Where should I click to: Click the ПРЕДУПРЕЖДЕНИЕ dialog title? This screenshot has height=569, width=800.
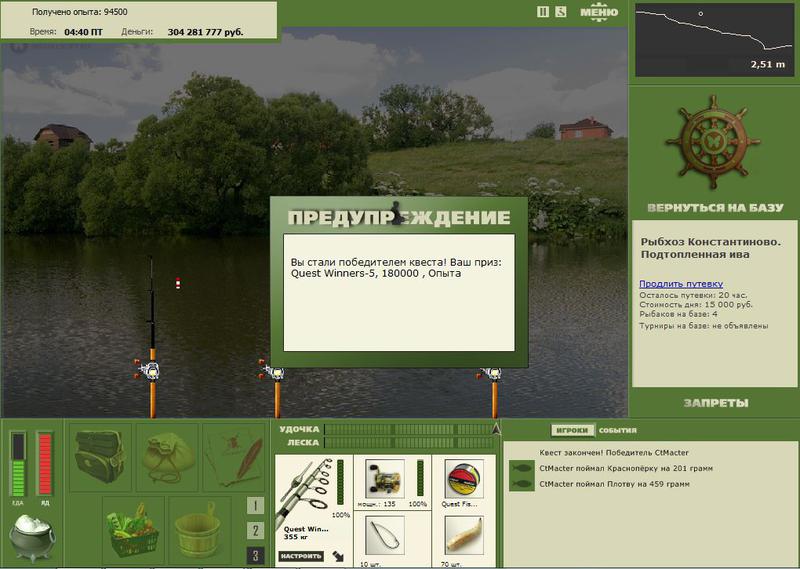[399, 217]
